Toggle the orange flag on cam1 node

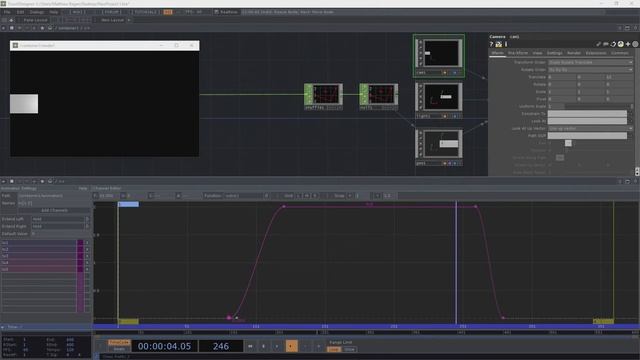coord(444,73)
